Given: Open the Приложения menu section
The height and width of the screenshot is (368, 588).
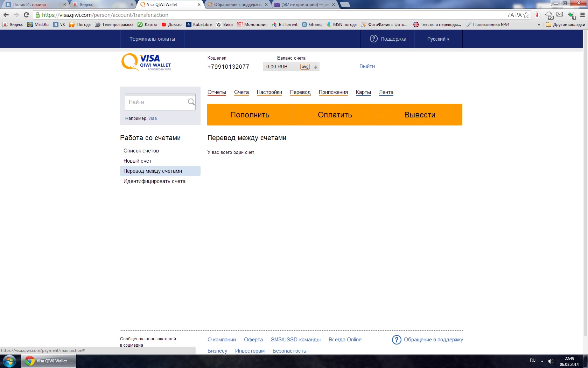Looking at the screenshot, I should pyautogui.click(x=333, y=92).
